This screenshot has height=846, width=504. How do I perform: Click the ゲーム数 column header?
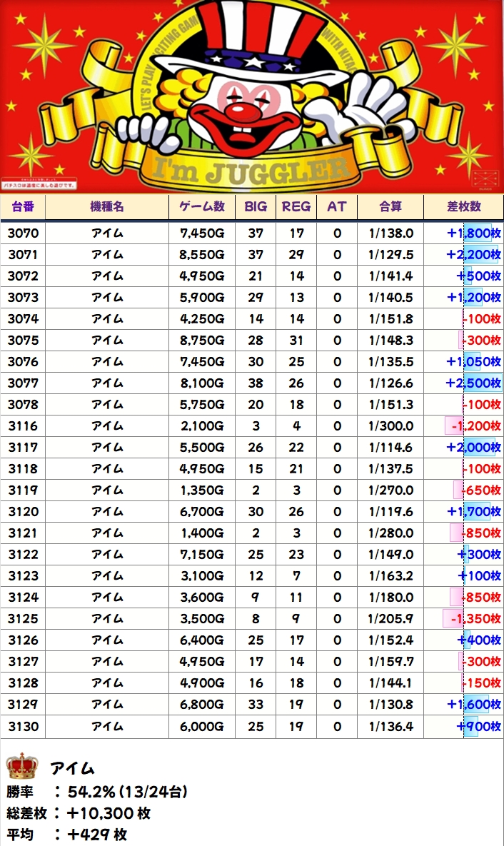(202, 206)
